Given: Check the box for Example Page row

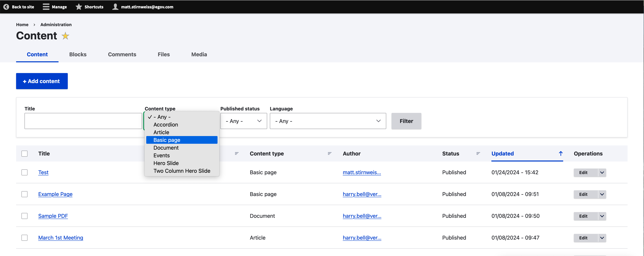Looking at the screenshot, I should pyautogui.click(x=24, y=194).
